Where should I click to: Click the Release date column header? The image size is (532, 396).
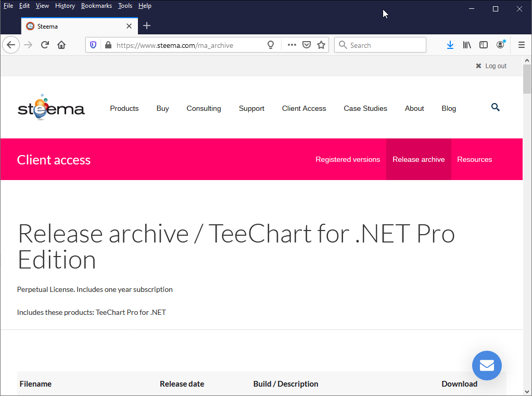pyautogui.click(x=182, y=384)
